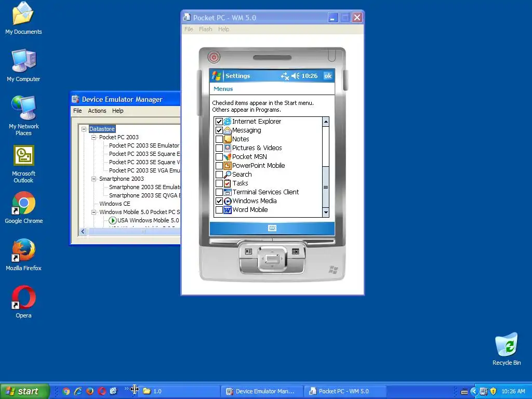Tap the connectivity status icon
Viewport: 532px width, 399px height.
285,76
